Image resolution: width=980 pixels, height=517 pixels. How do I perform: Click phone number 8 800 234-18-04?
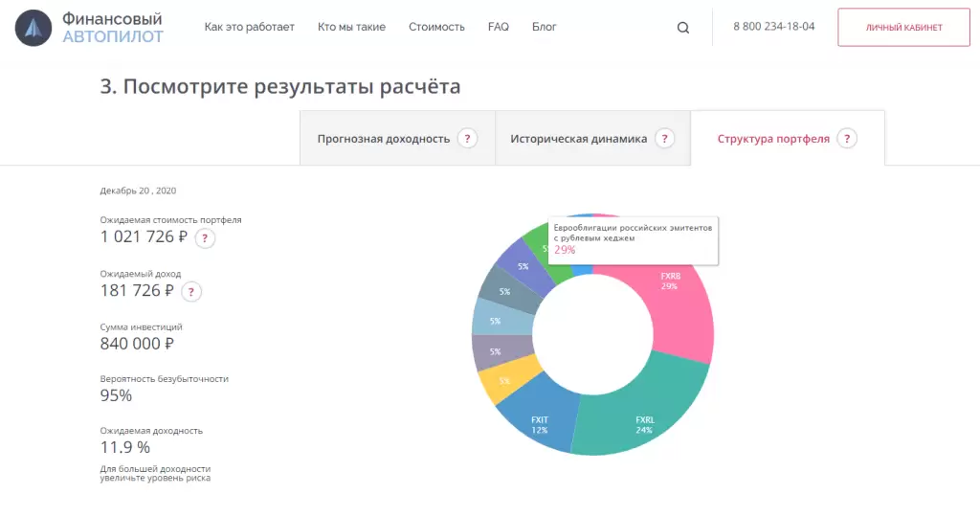pos(773,27)
